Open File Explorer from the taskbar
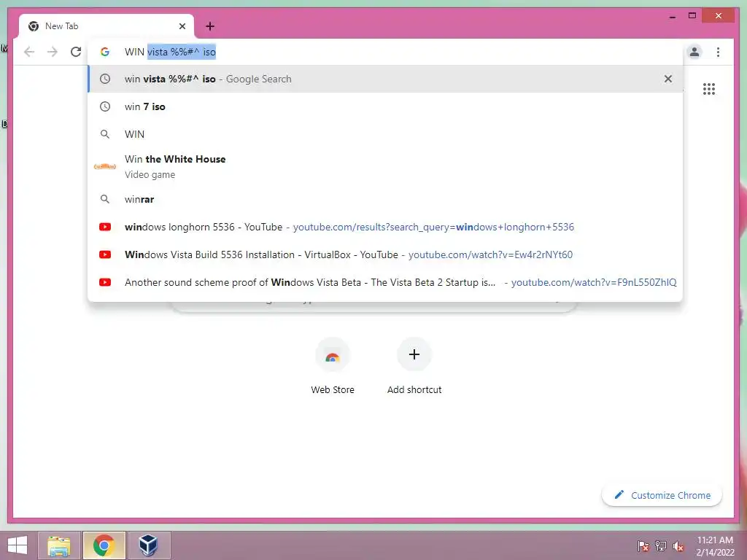The width and height of the screenshot is (747, 560). [58, 545]
